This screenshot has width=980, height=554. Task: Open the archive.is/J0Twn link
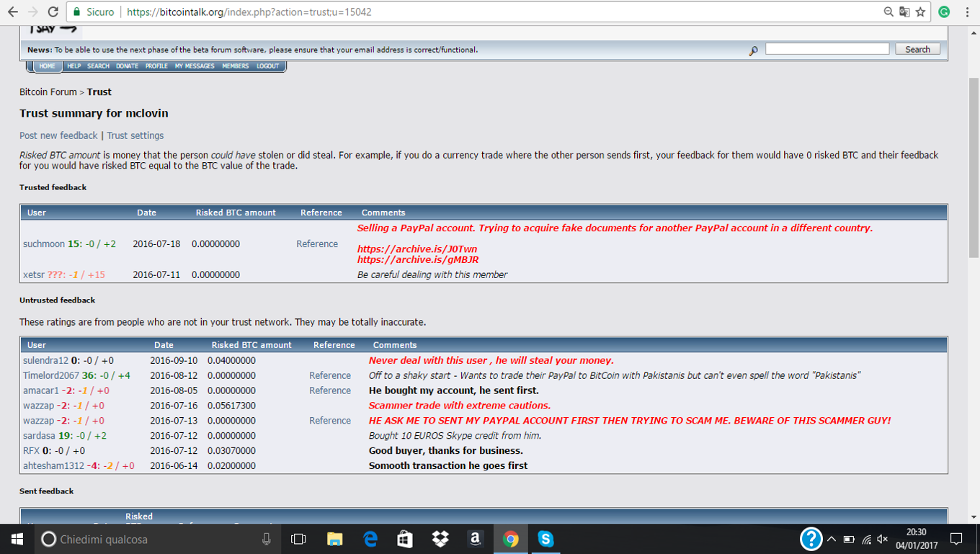tap(417, 249)
